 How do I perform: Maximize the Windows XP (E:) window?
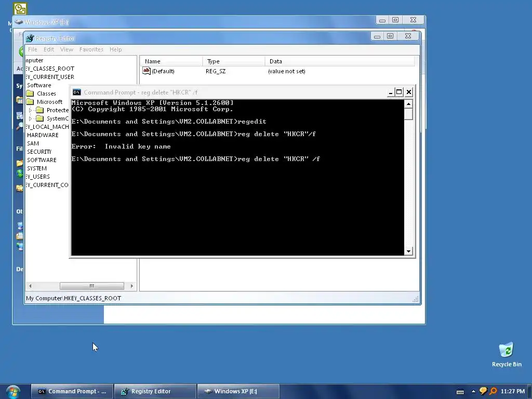tap(395, 20)
